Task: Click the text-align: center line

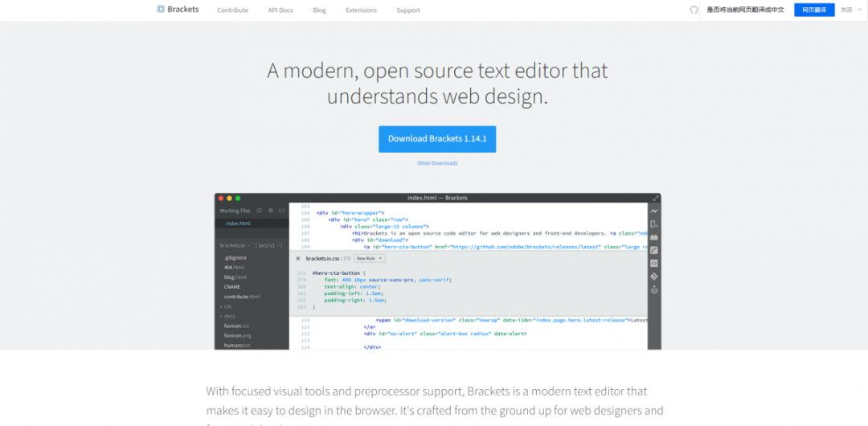Action: 352,286
